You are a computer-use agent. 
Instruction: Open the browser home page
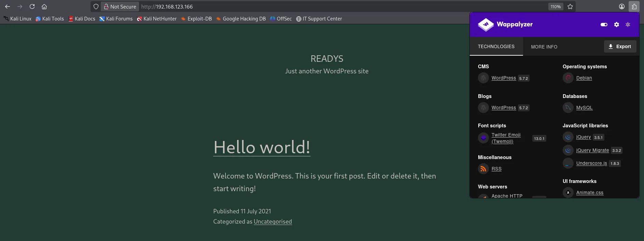[44, 6]
